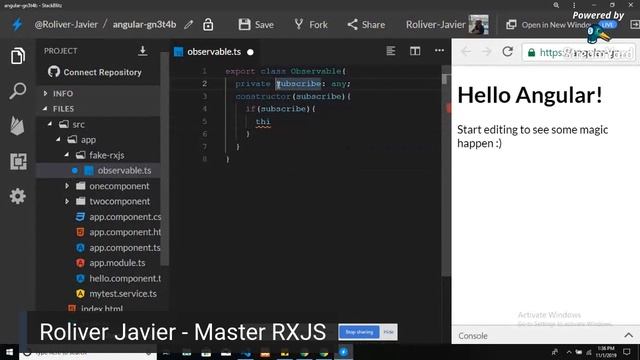The height and width of the screenshot is (360, 640).
Task: Go back in the preview browser
Action: (x=466, y=51)
